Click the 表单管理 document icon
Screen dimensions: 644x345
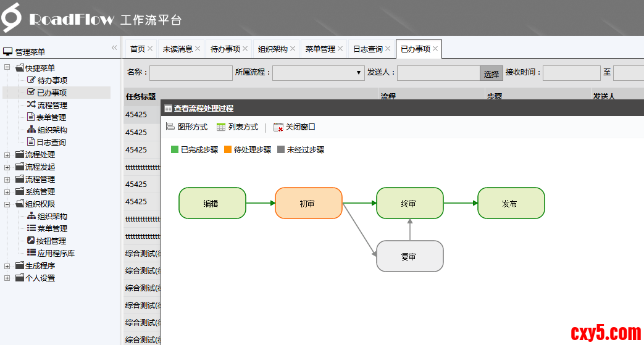click(x=31, y=117)
